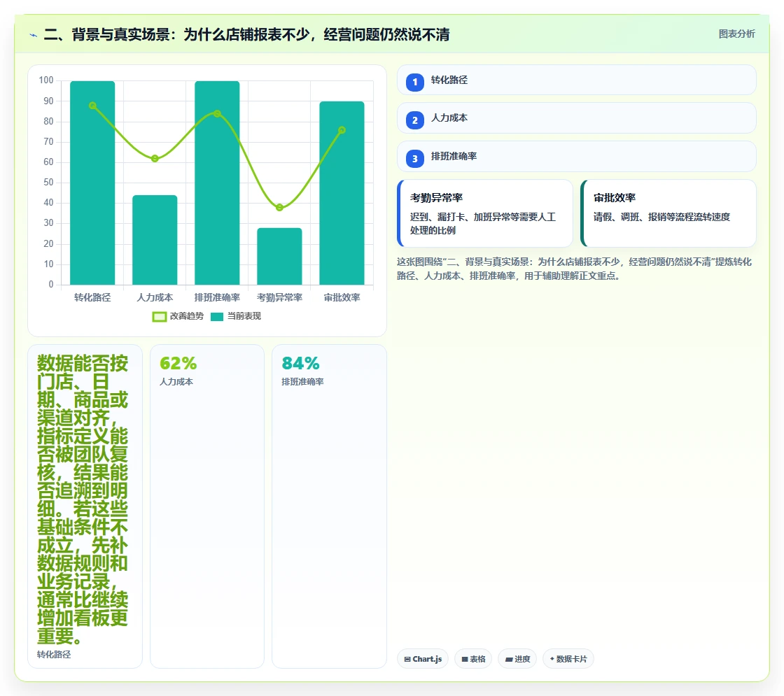Click the 100 y-axis value
This screenshot has width=784, height=696.
(46, 80)
